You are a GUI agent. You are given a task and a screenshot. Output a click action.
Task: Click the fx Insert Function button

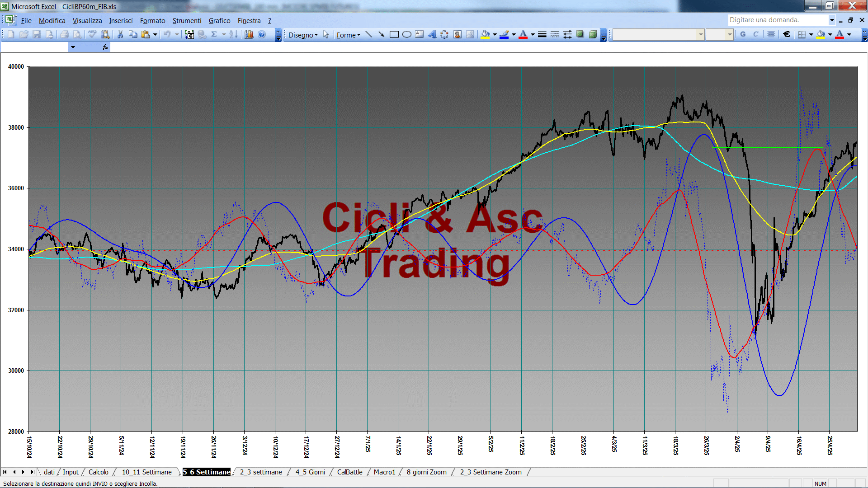(105, 47)
